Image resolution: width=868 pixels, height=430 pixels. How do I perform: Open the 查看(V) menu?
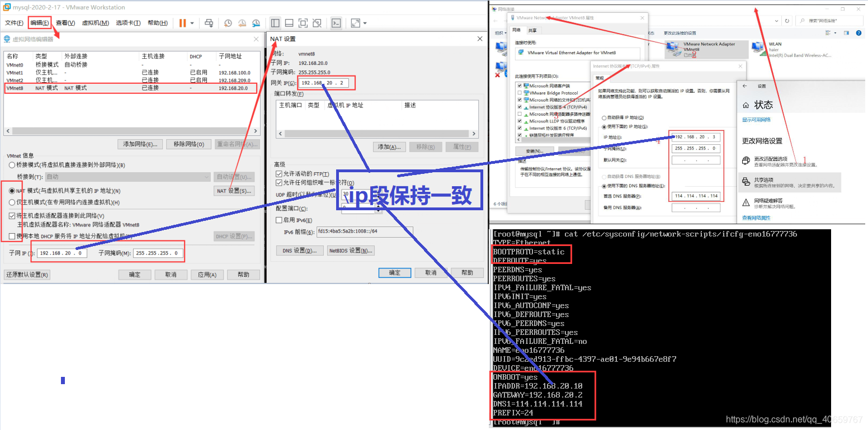65,23
